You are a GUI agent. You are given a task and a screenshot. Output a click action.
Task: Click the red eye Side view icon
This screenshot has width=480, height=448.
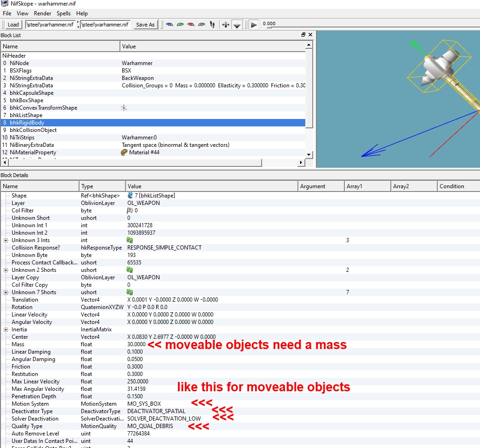click(191, 25)
